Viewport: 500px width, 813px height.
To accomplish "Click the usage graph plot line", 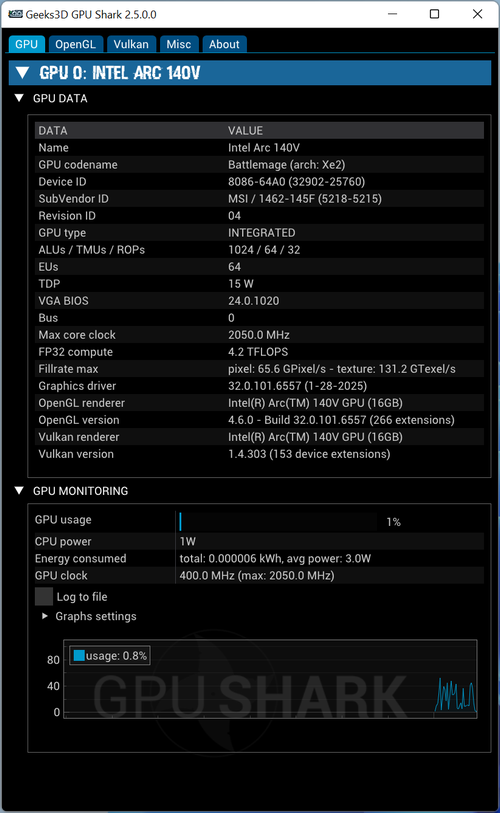I will 455,695.
